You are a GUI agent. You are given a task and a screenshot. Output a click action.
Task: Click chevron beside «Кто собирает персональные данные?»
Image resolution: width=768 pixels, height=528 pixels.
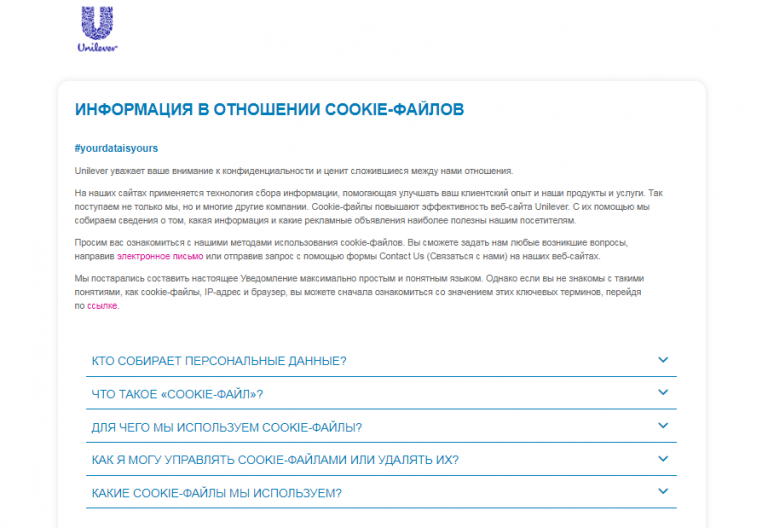coord(663,360)
